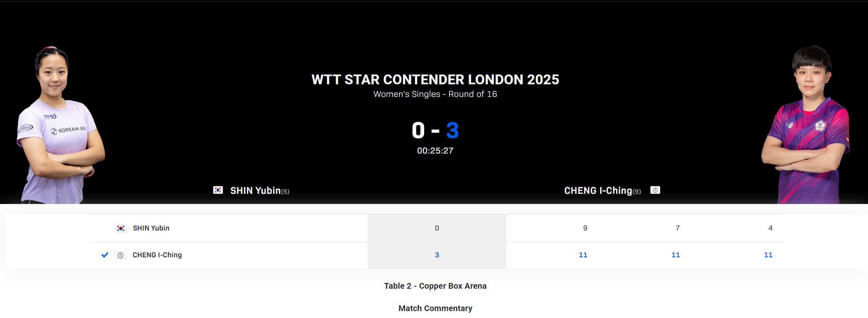Open CHENG I-Ching's player photo
This screenshot has height=318, width=868.
(x=806, y=126)
